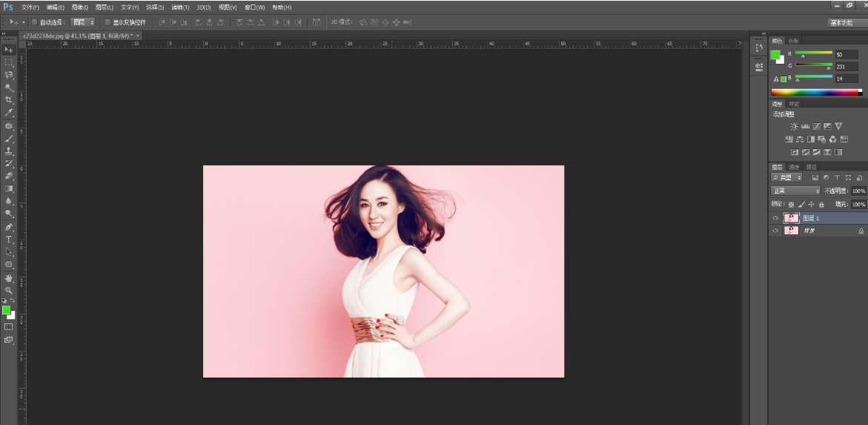Toggle lock transparent pixels
868x425 pixels.
click(x=791, y=205)
